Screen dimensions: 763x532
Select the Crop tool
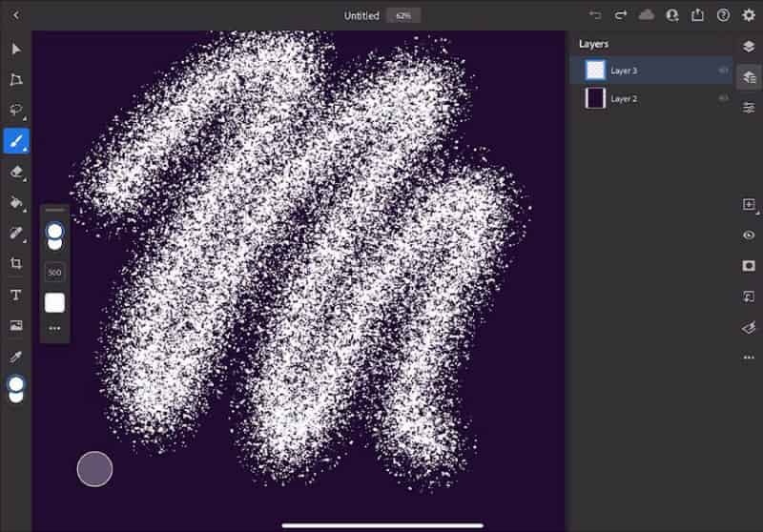pos(16,263)
